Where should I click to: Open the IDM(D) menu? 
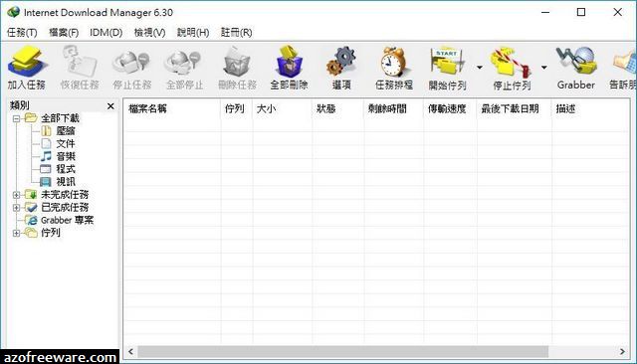[106, 33]
